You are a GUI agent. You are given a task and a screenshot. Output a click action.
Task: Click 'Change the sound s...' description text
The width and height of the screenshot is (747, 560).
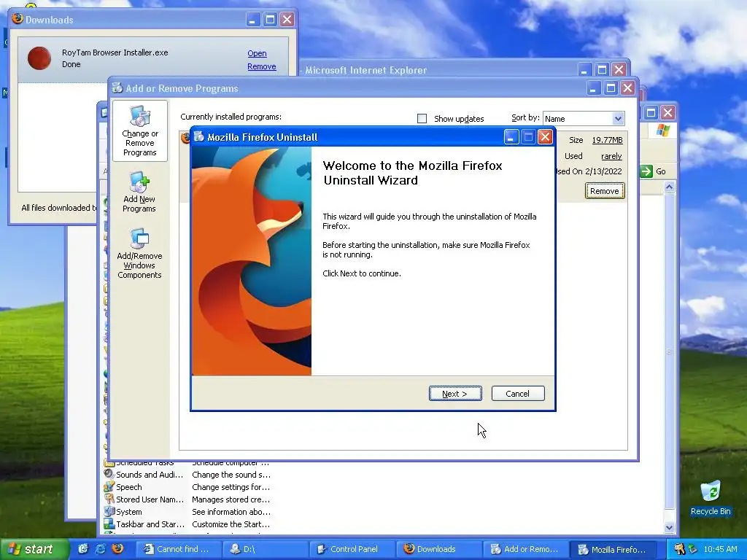[x=231, y=475]
